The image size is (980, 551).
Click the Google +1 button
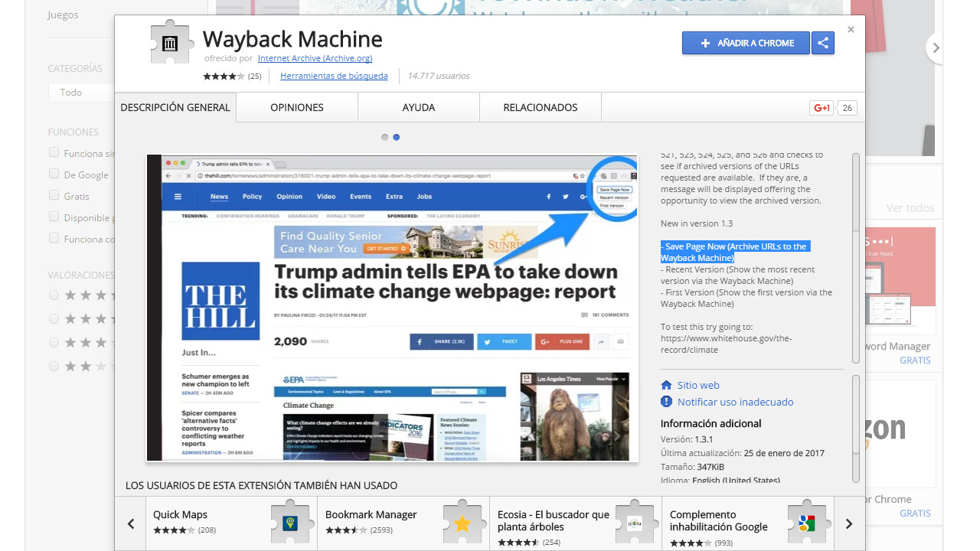[822, 108]
